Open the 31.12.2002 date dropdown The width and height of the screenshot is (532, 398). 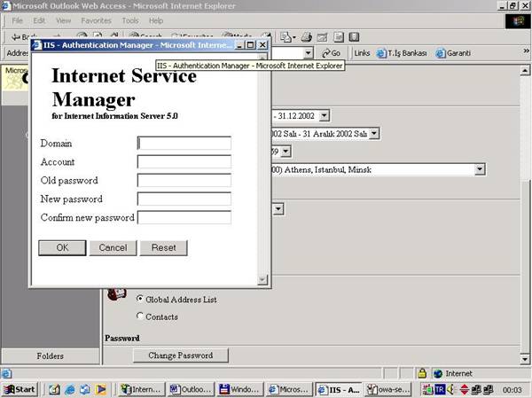[x=324, y=116]
